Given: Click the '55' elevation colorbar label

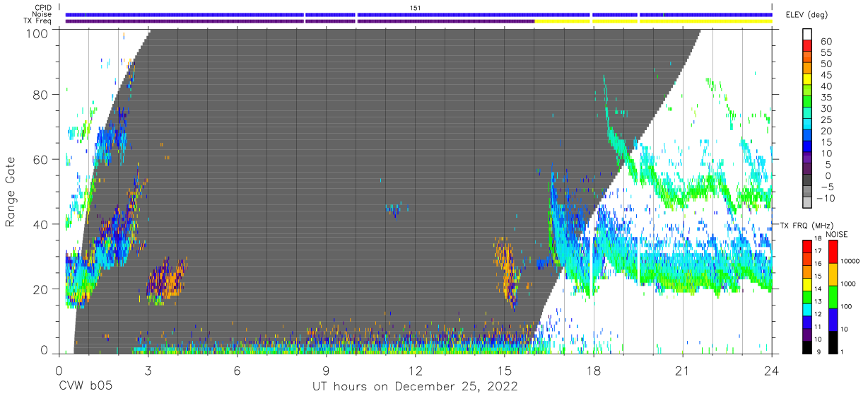Looking at the screenshot, I should [x=826, y=53].
